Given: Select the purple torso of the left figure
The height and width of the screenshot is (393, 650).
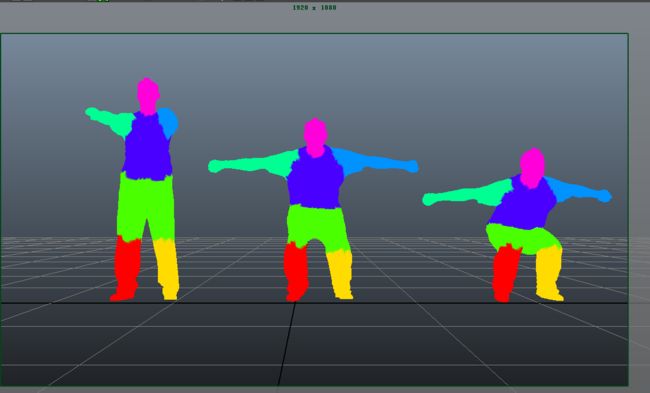Looking at the screenshot, I should 148,146.
